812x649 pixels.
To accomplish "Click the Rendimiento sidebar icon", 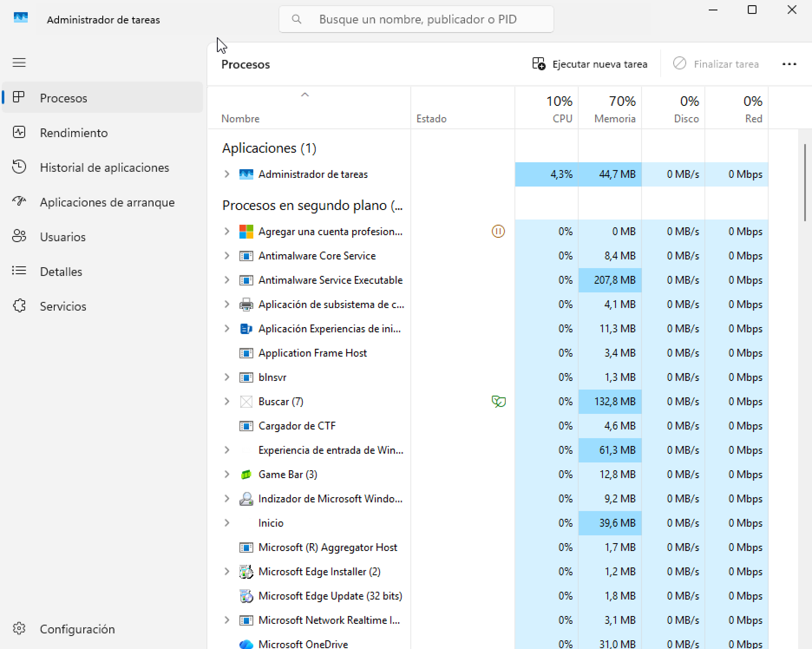I will (x=19, y=132).
